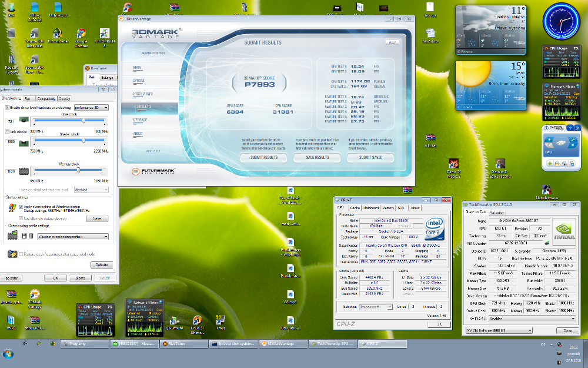Click the SUBMIT RESULTS button

click(263, 158)
